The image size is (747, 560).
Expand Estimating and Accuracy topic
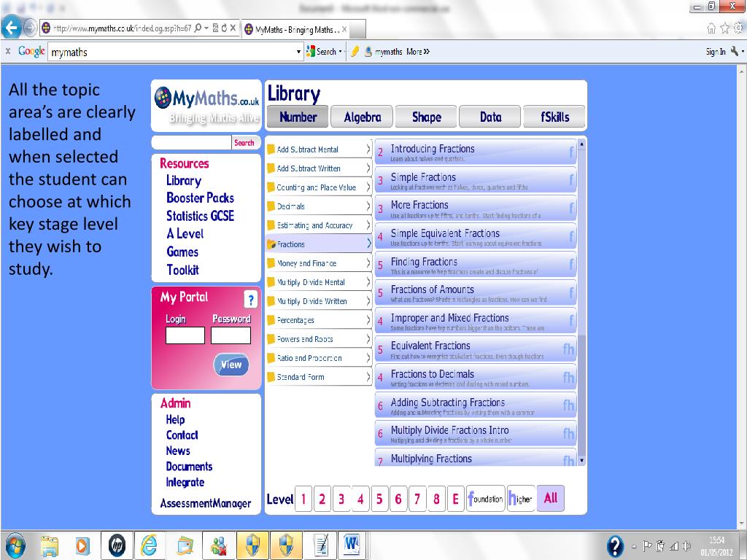click(x=319, y=225)
